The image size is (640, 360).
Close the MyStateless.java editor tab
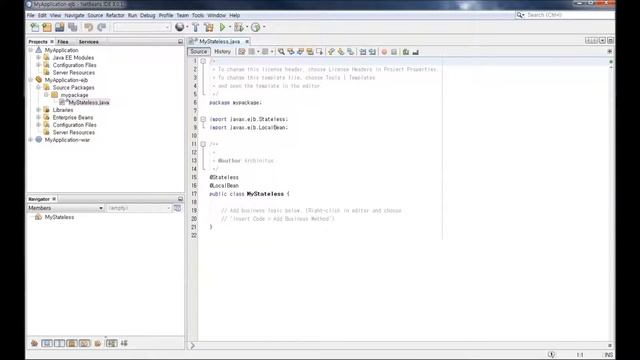tap(247, 42)
